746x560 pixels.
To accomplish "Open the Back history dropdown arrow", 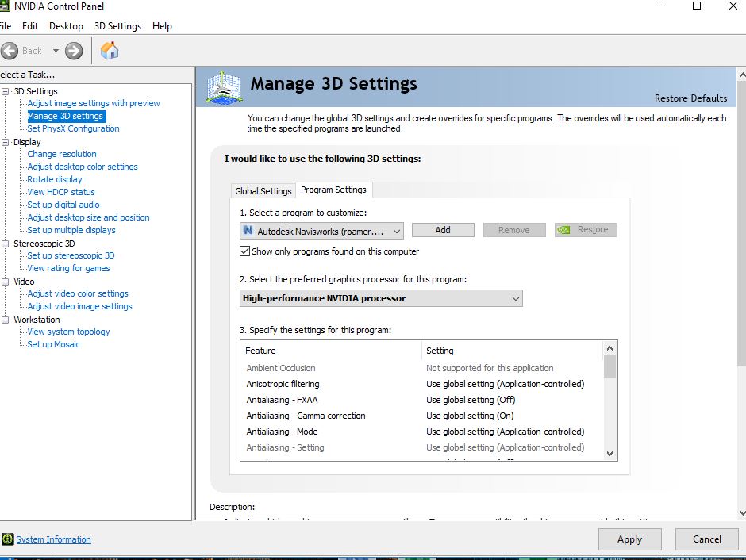I will click(56, 51).
